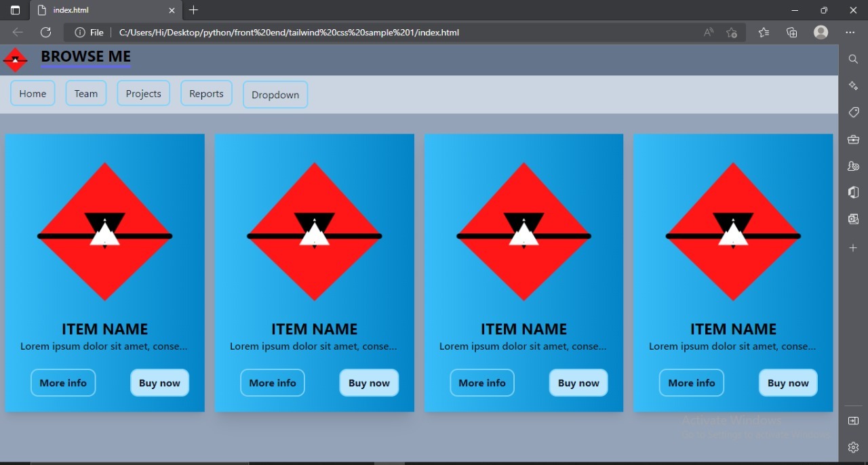
Task: Open the Shopping tag icon in sidebar
Action: pyautogui.click(x=854, y=113)
